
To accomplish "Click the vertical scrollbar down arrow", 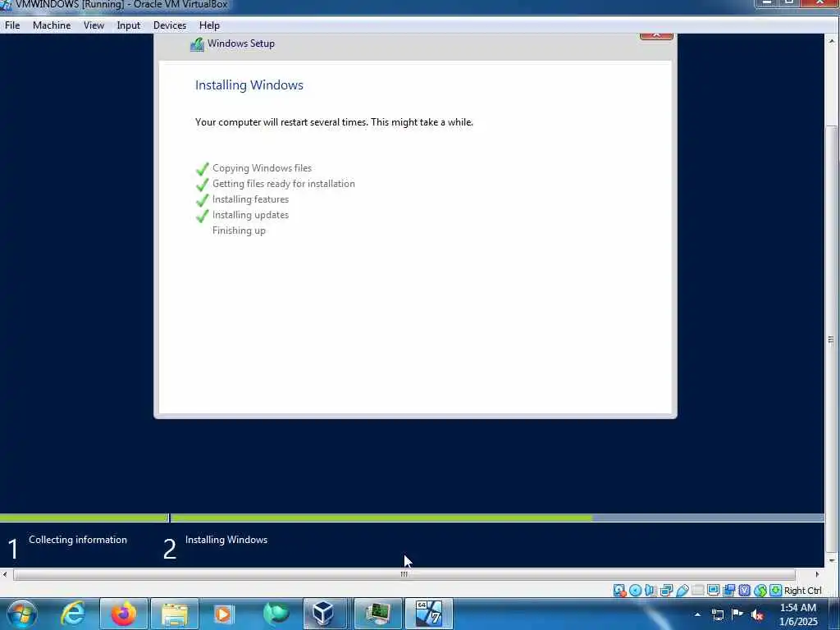I will (832, 560).
